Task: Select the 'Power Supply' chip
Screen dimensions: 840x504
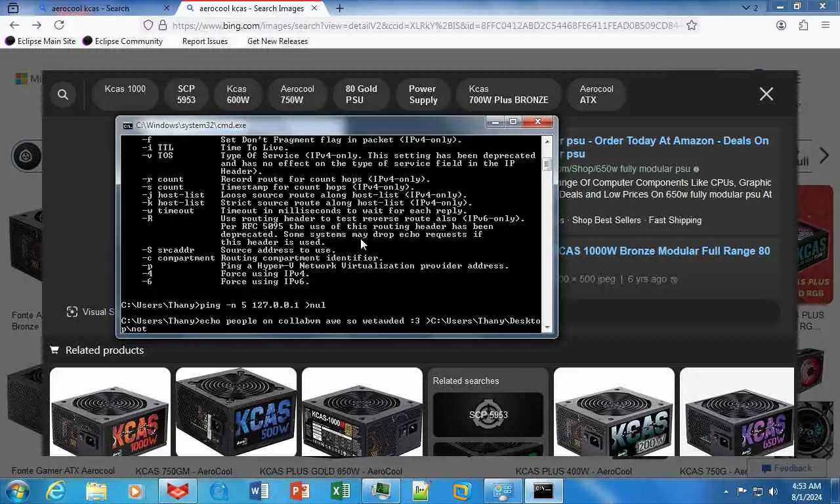Action: pos(423,94)
